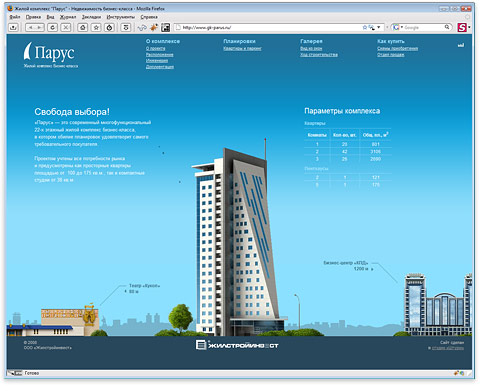
Task: Click the Свобода выбора! heading
Action: click(72, 112)
